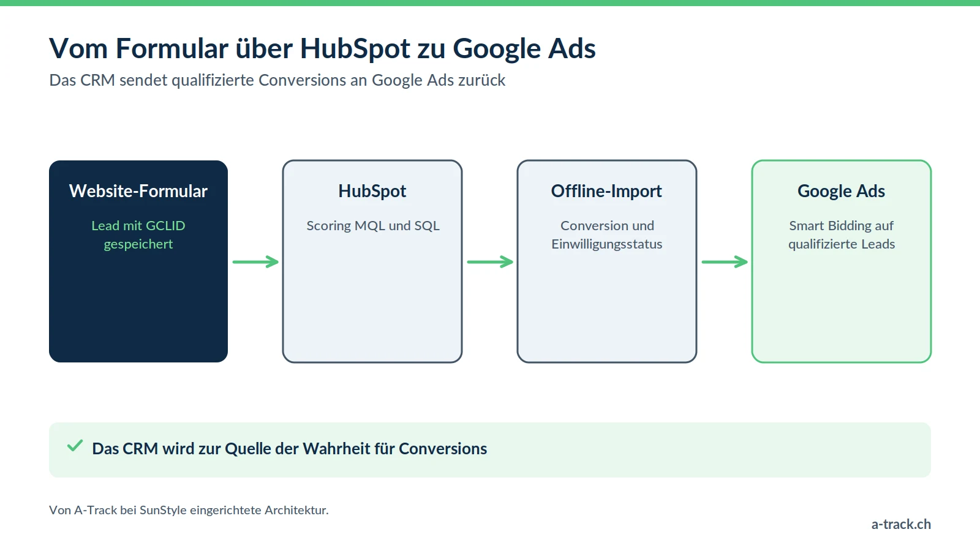Click the text 'Scoring MQL und SQL'
Screen dimensions: 980x551
click(373, 225)
